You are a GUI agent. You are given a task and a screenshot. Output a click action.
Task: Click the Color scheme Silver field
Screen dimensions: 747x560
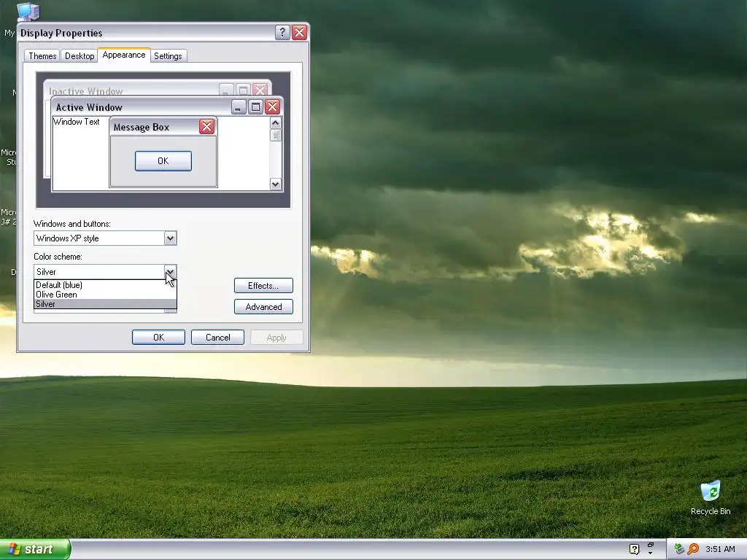click(x=105, y=272)
